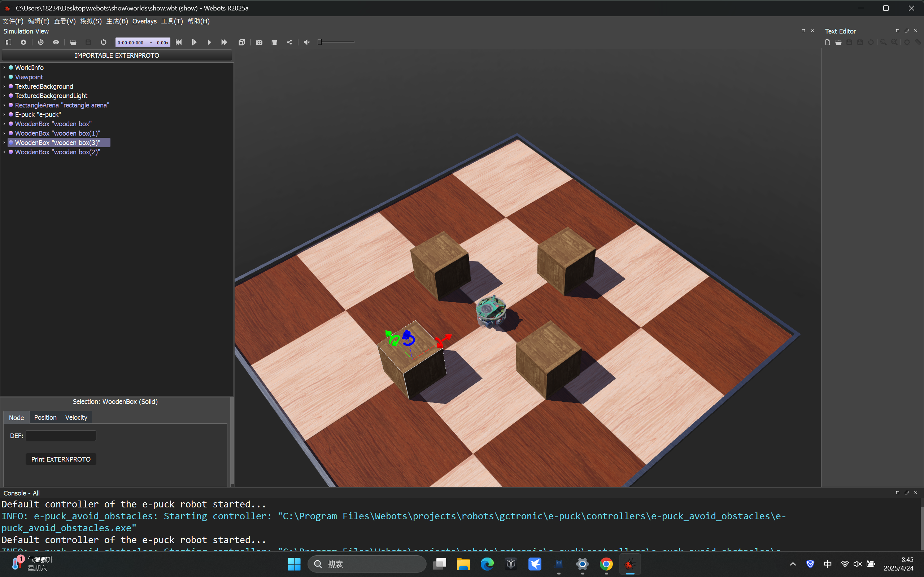This screenshot has width=924, height=577.
Task: Toggle the sound mute speaker icon
Action: pos(306,42)
